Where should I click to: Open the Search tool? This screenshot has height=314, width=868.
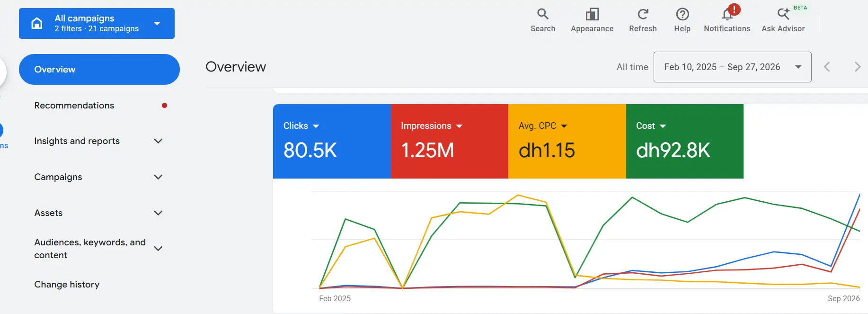[543, 20]
